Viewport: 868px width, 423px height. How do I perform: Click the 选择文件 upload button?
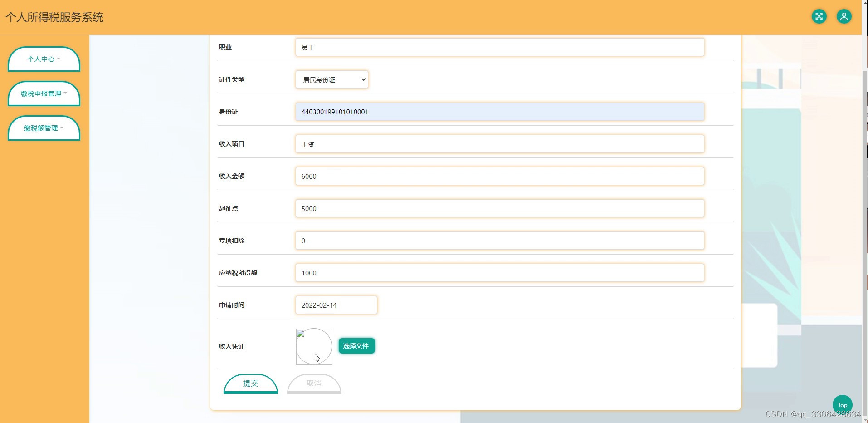pos(356,346)
